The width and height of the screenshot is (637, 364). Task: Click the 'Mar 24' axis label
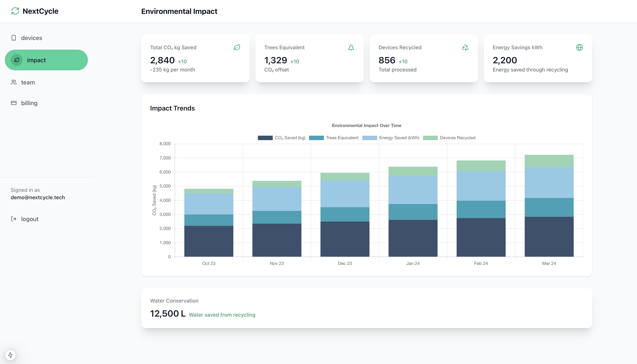click(549, 263)
